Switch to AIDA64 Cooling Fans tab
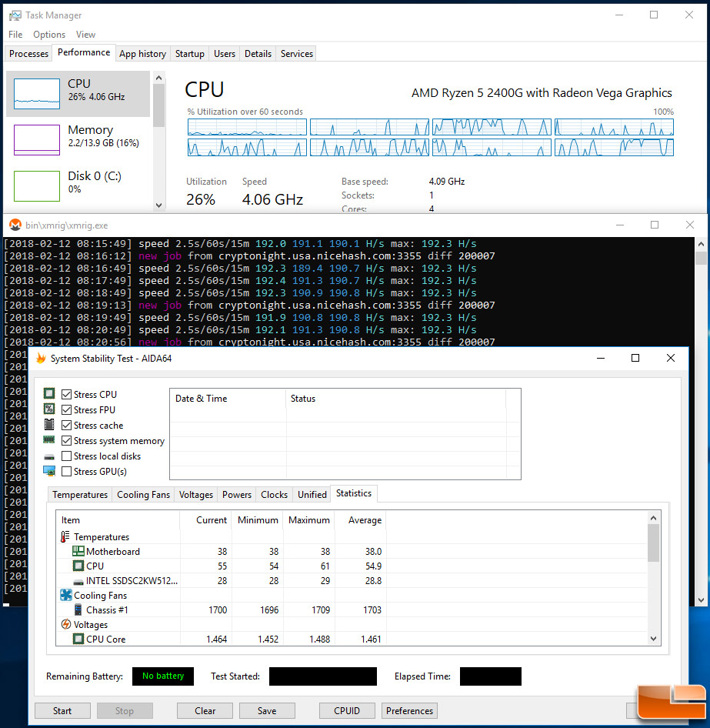The image size is (710, 728). tap(143, 495)
